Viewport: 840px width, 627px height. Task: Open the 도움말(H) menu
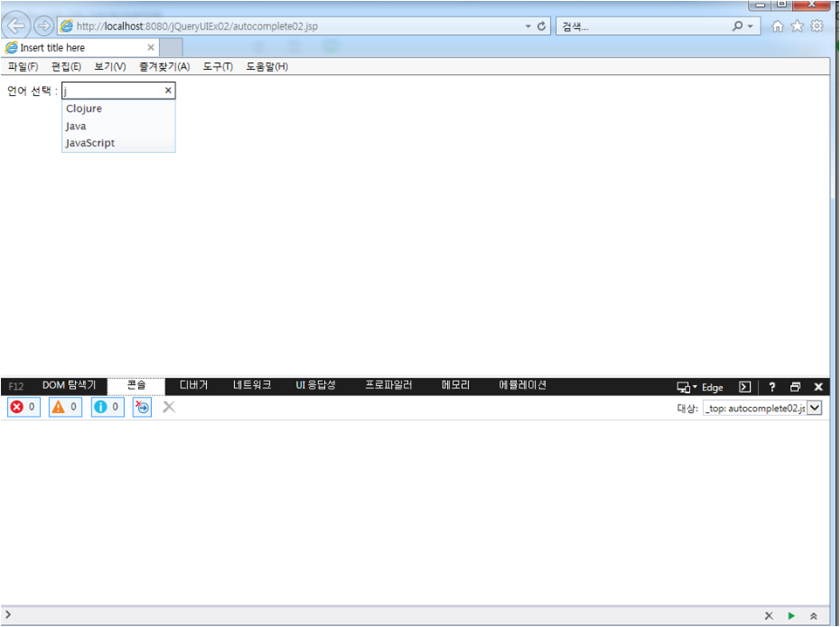[267, 66]
